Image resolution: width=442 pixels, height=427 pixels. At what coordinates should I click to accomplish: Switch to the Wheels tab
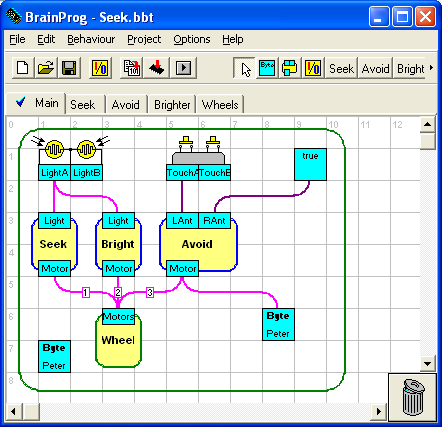220,105
